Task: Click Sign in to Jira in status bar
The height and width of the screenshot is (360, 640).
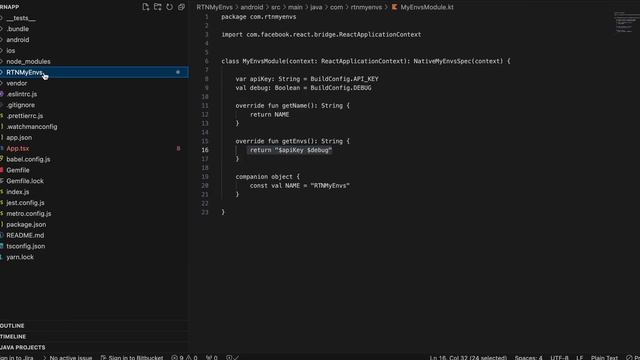Action: [16, 357]
